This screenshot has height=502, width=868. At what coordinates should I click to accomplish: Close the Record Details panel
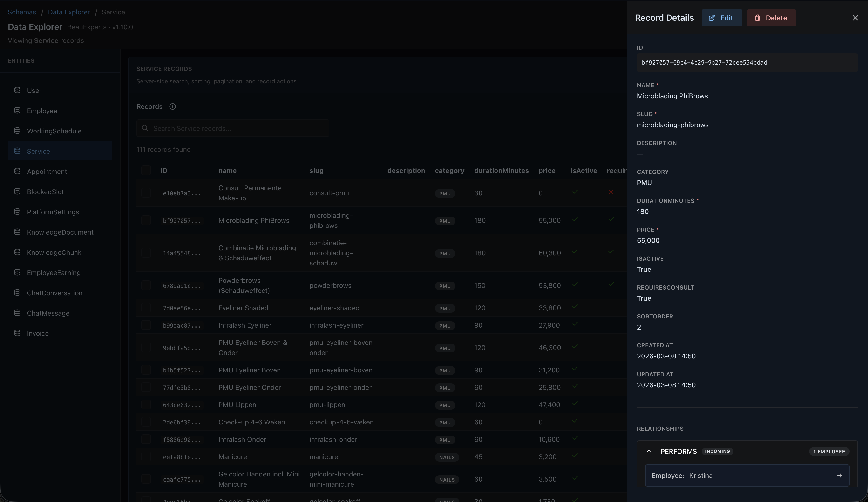pyautogui.click(x=855, y=18)
